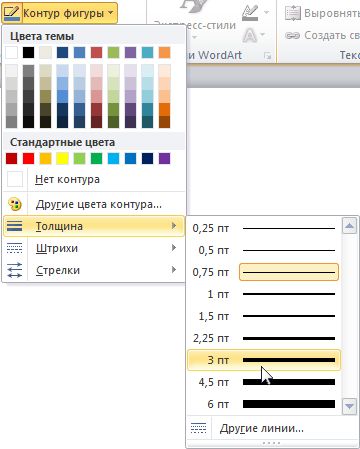Open the Контур фигуры dropdown arrow
The image size is (360, 449).
(110, 13)
